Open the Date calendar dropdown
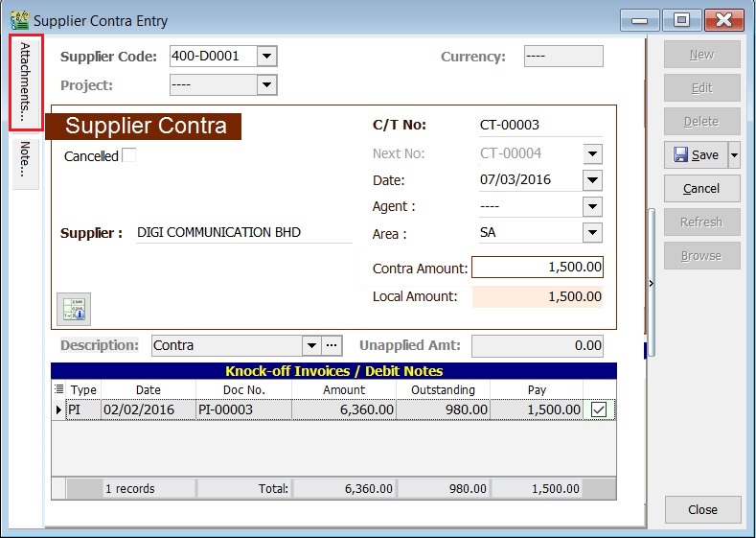 592,180
